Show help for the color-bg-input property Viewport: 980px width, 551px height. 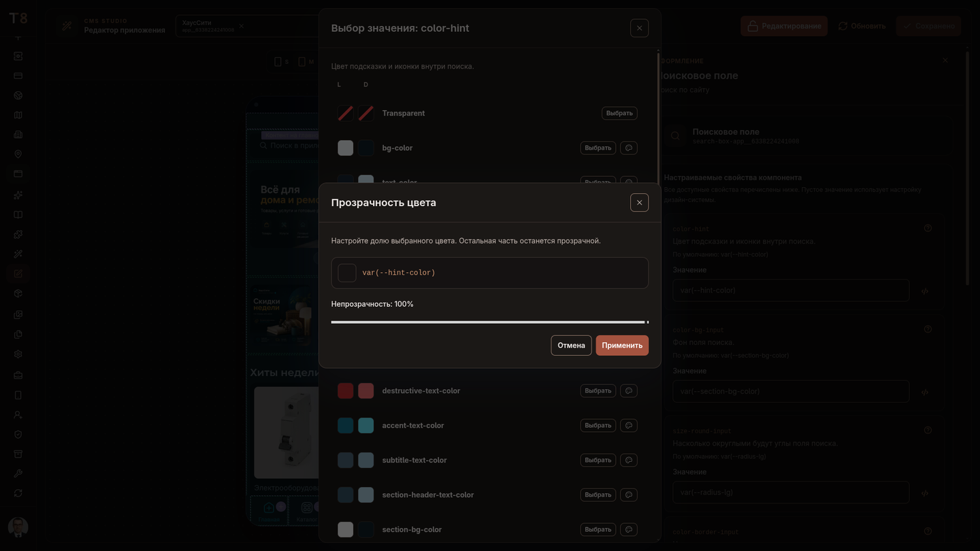point(928,329)
